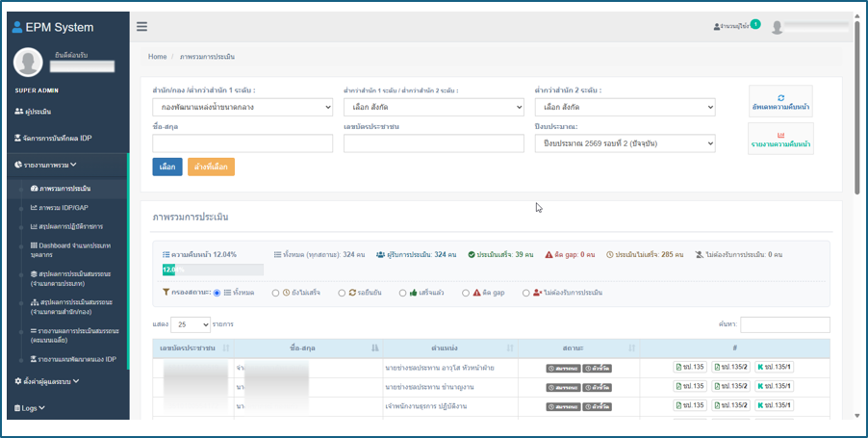Focus the เลขบัตรประชาชน input field
This screenshot has height=438, width=868.
click(433, 143)
